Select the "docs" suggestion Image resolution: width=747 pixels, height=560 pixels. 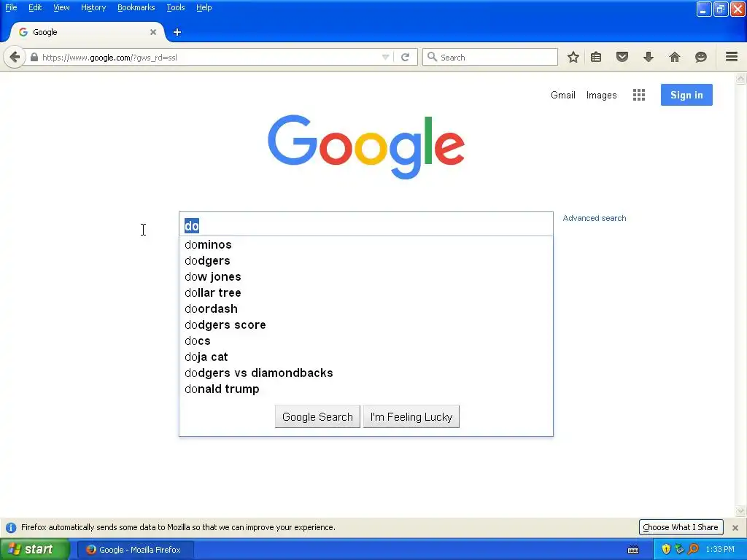tap(366, 341)
